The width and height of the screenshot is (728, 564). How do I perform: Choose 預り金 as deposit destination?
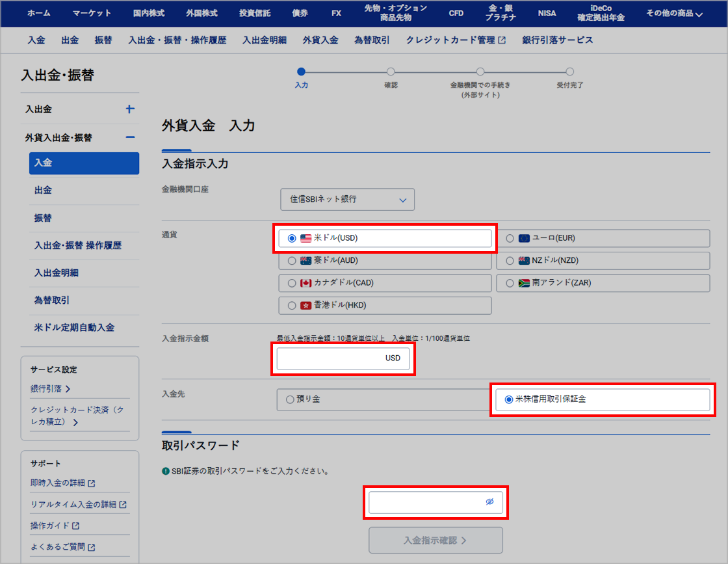click(290, 399)
